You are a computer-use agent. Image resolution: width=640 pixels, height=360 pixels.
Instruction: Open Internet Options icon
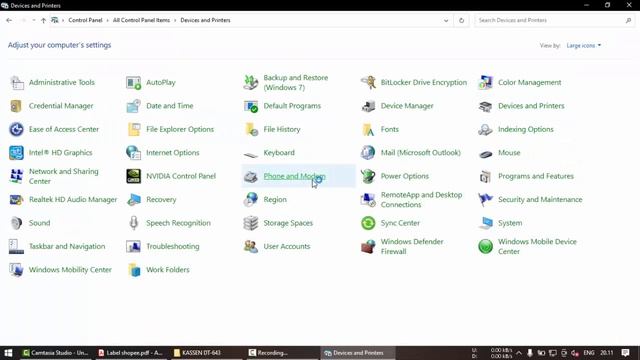coord(133,153)
